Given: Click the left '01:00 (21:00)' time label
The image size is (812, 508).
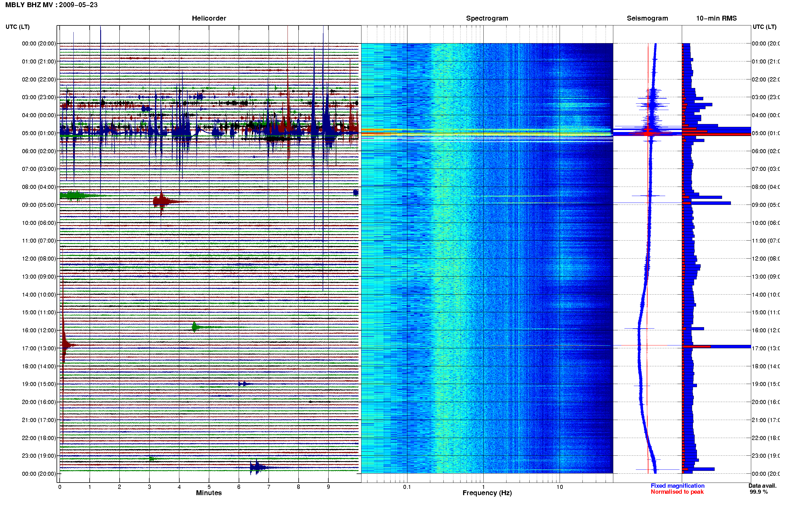Looking at the screenshot, I should click(39, 61).
